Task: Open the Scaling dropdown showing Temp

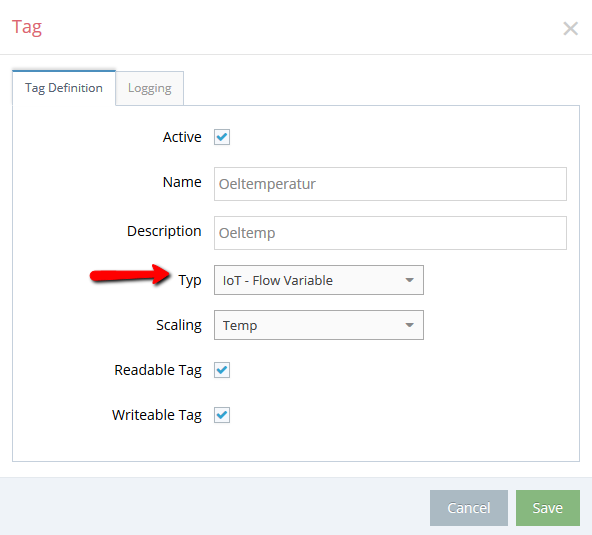Action: (319, 325)
